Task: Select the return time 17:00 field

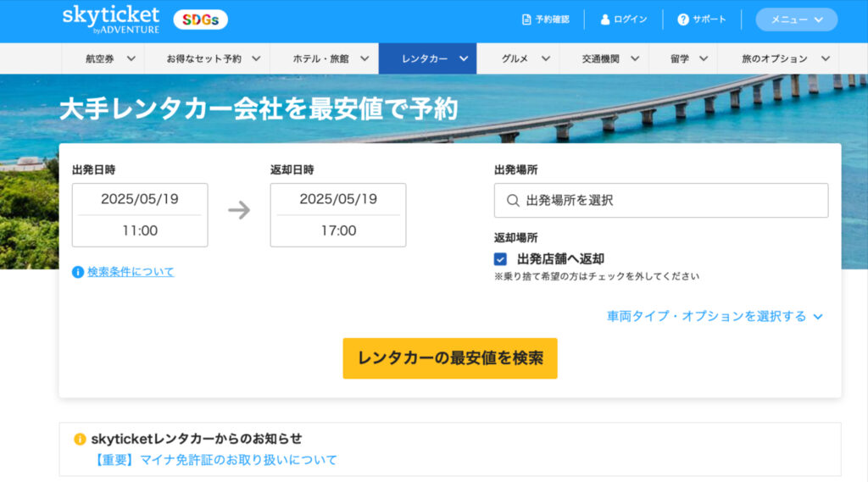Action: pyautogui.click(x=338, y=230)
